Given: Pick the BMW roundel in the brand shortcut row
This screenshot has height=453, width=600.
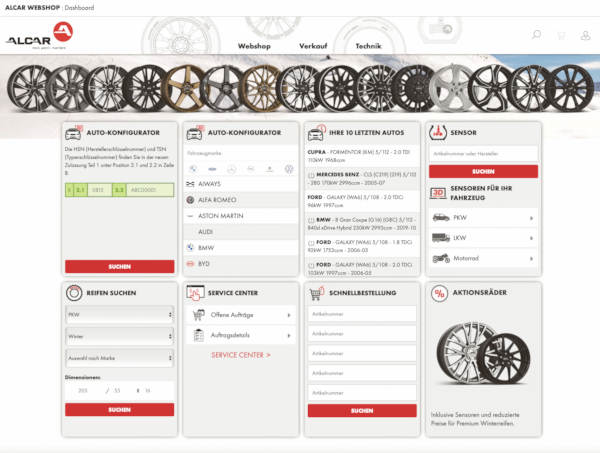Looking at the screenshot, I should pyautogui.click(x=193, y=169).
